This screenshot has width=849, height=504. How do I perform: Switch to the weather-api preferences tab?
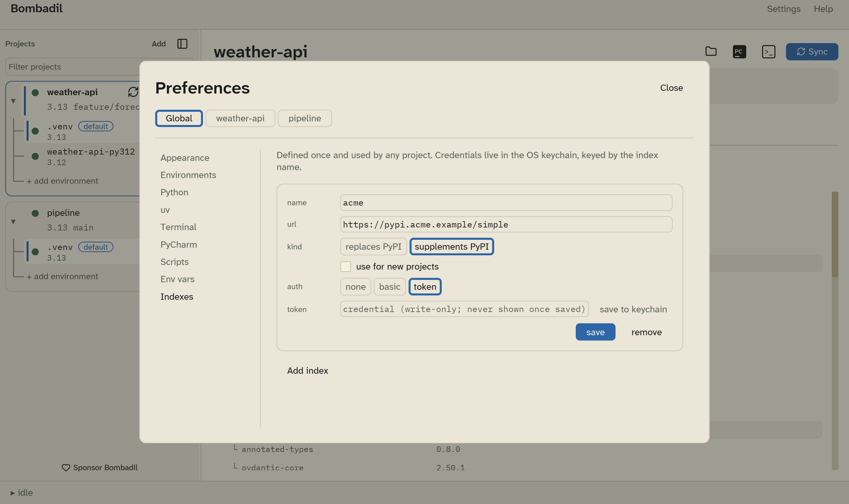(x=240, y=118)
